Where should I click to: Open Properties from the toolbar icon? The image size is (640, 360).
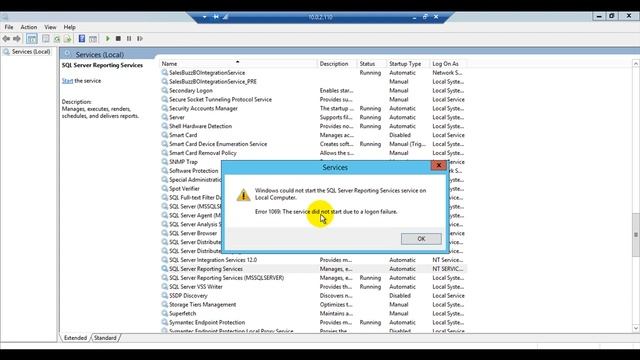[x=46, y=39]
